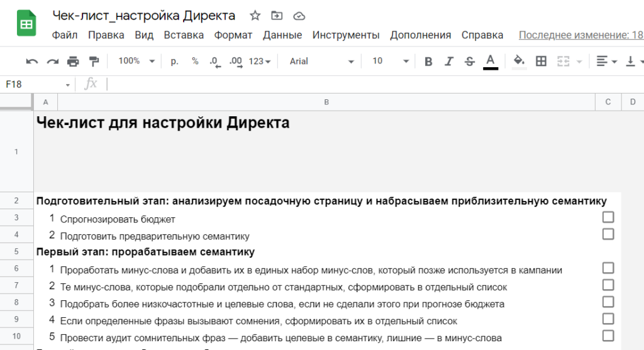Format as currency (р.)

tap(175, 61)
